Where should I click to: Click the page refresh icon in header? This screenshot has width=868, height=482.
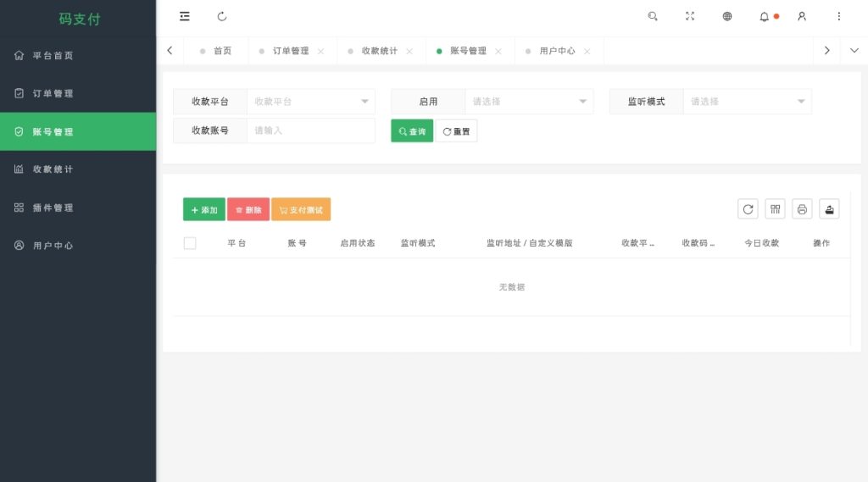222,17
